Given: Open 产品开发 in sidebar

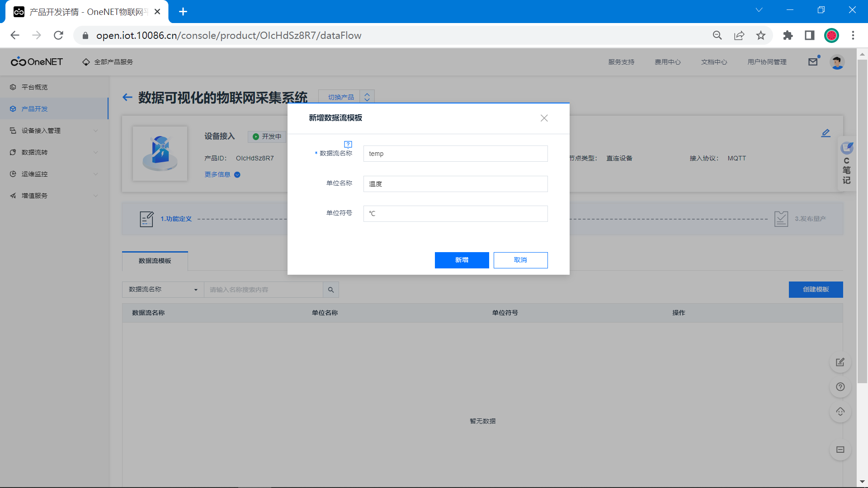Looking at the screenshot, I should tap(35, 109).
